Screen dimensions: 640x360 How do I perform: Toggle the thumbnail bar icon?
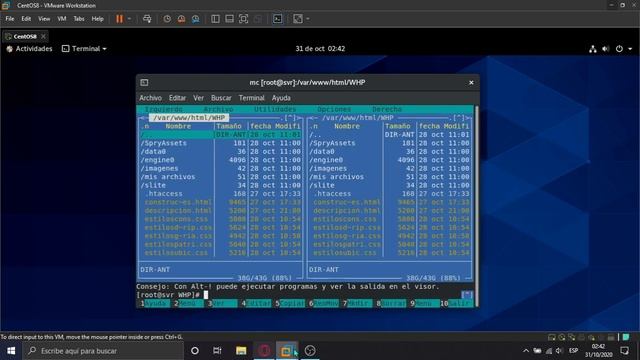coord(229,19)
